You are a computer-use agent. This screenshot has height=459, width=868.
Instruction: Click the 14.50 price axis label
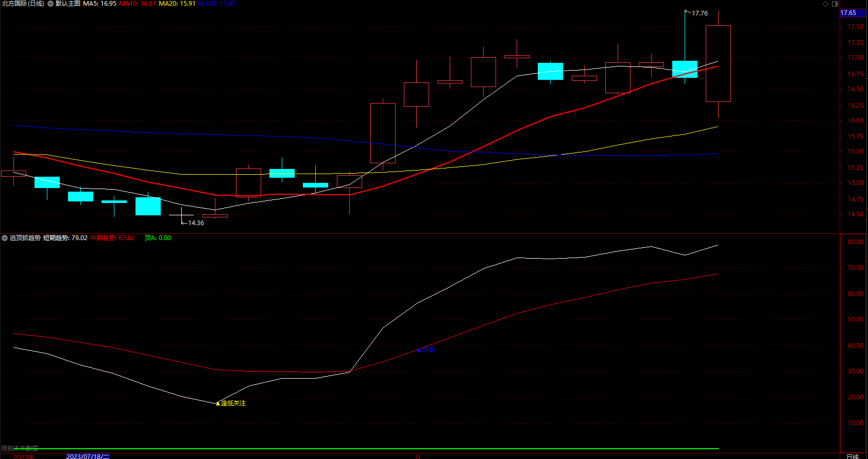(856, 214)
